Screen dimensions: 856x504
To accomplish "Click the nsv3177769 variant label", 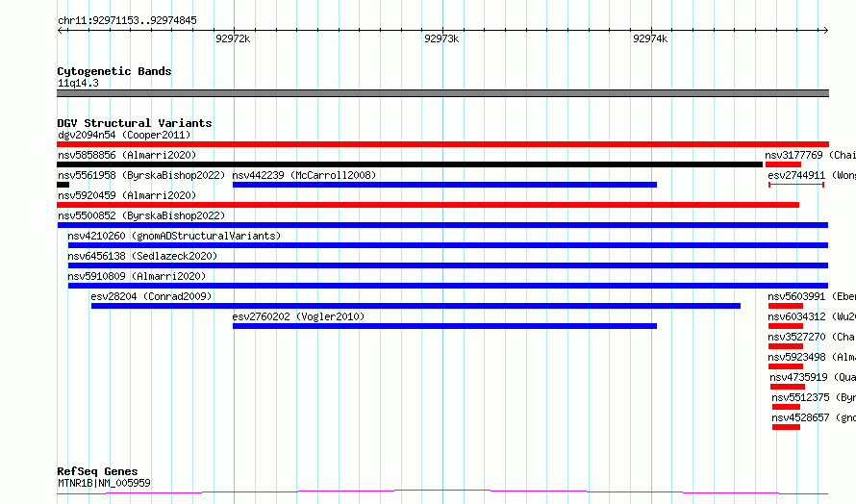I will pyautogui.click(x=810, y=155).
